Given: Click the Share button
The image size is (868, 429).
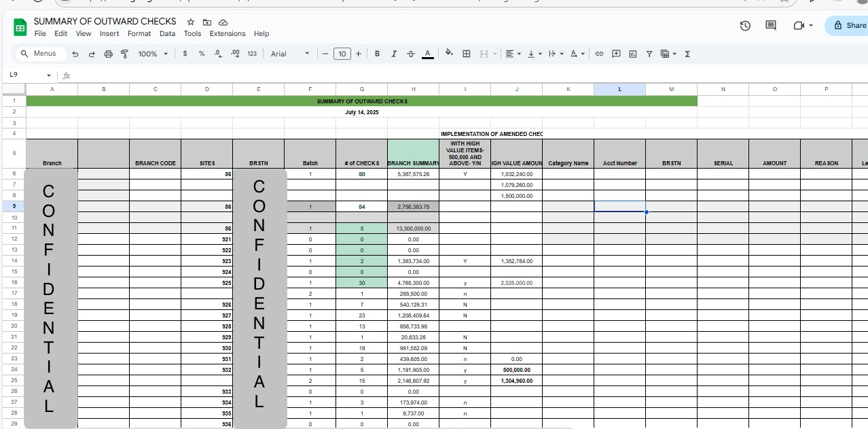Looking at the screenshot, I should pyautogui.click(x=848, y=26).
